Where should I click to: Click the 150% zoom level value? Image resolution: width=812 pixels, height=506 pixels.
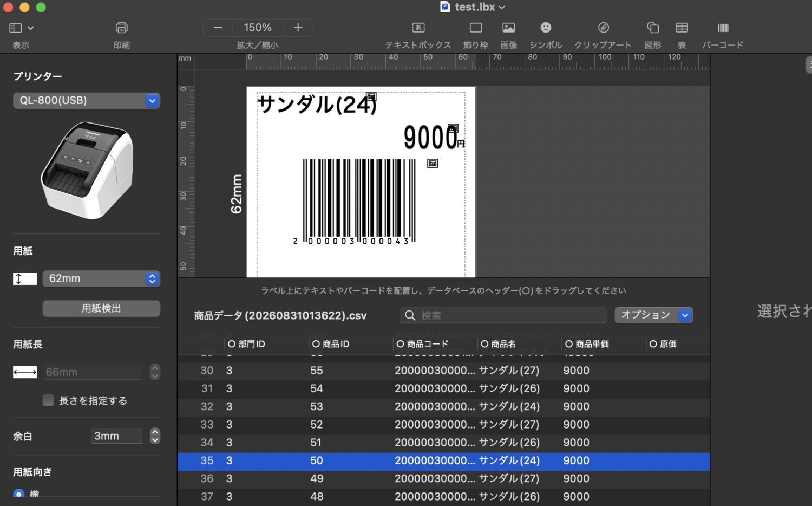(258, 28)
